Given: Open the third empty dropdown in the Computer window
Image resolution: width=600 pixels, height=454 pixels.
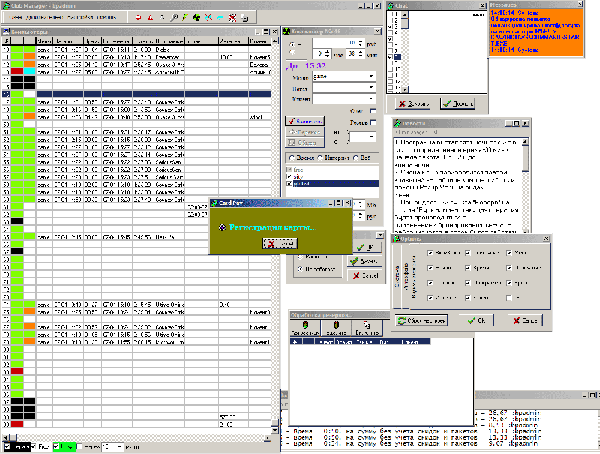Looking at the screenshot, I should 371,99.
